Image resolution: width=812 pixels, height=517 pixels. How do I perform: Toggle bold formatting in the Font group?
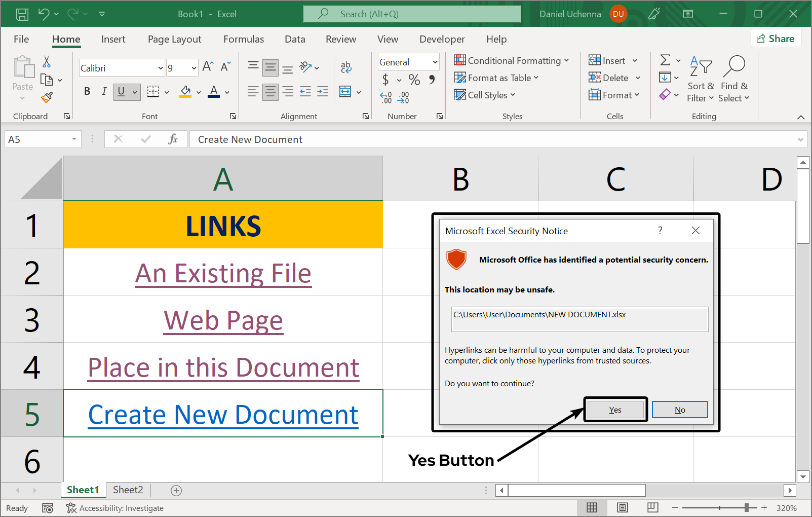point(87,92)
